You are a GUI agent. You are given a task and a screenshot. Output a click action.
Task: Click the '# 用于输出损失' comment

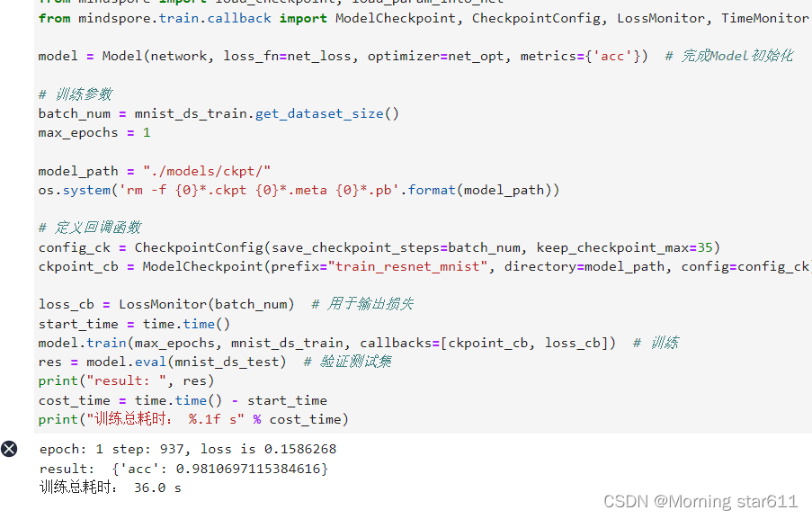pos(362,304)
